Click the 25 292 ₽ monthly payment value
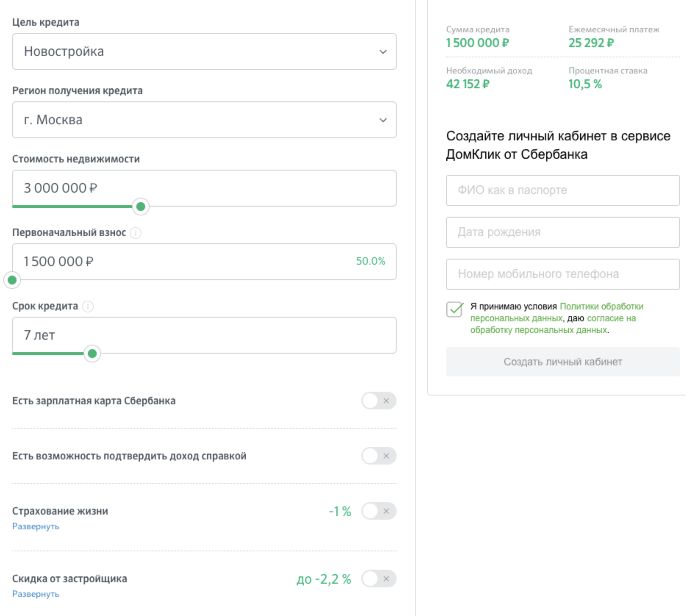The height and width of the screenshot is (616, 691). pyautogui.click(x=591, y=43)
